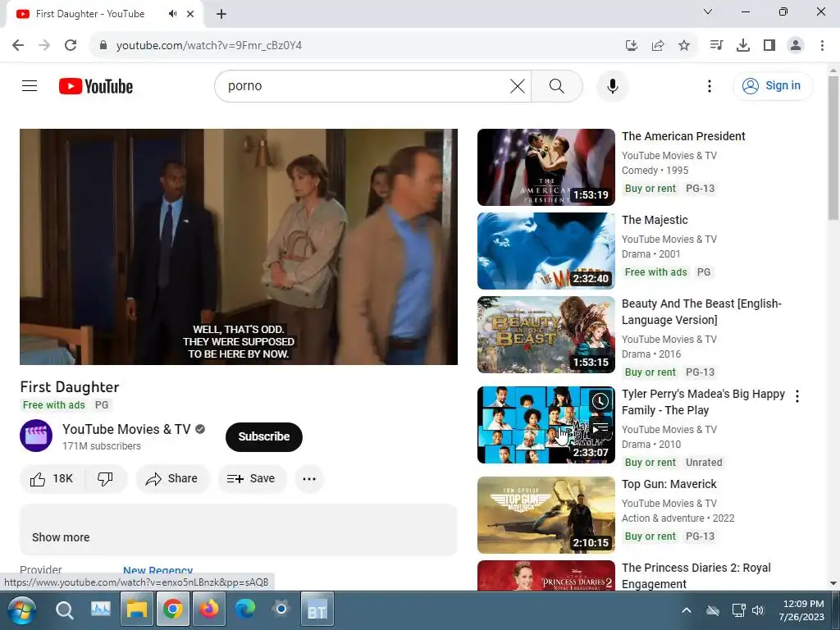Screen dimensions: 840x630
Task: Open the YouTube hamburger guide menu
Action: (x=30, y=85)
